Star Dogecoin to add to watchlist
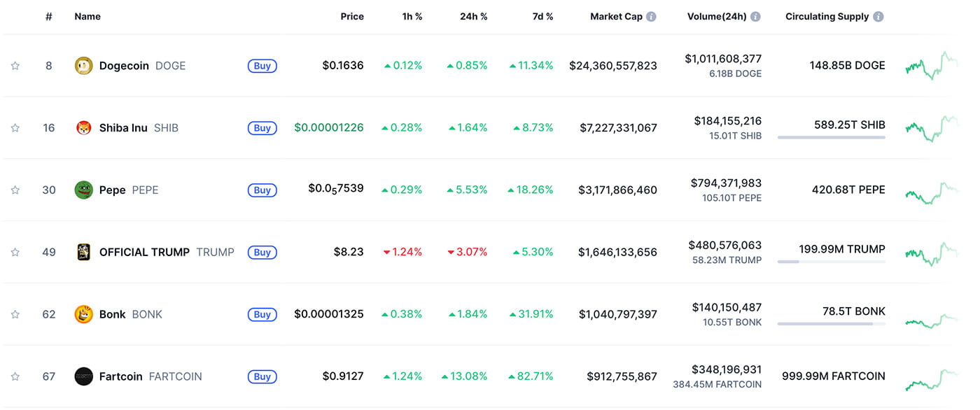 (x=15, y=66)
